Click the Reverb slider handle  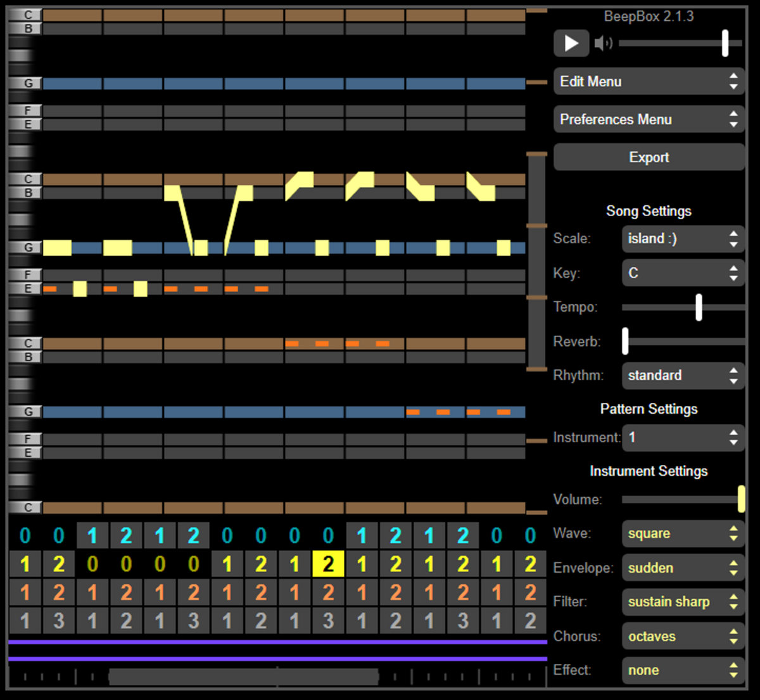pyautogui.click(x=625, y=341)
